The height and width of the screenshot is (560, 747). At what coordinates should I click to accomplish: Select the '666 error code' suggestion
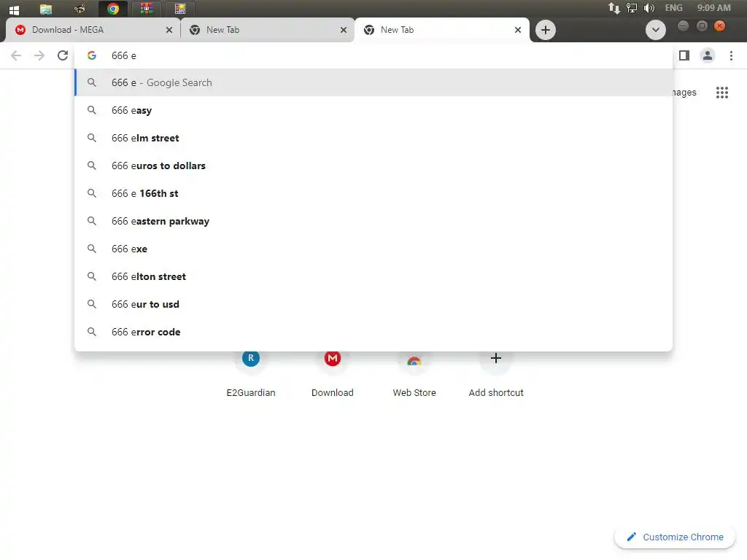(x=373, y=332)
